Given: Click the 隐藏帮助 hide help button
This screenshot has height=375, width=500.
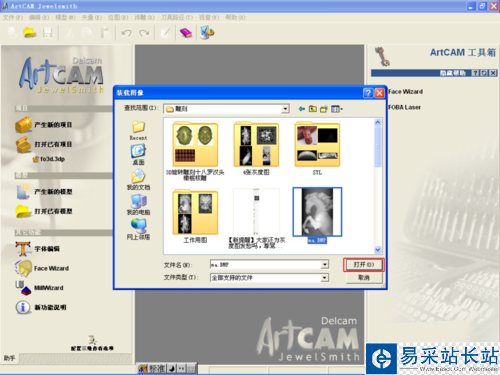Looking at the screenshot, I should tap(452, 73).
